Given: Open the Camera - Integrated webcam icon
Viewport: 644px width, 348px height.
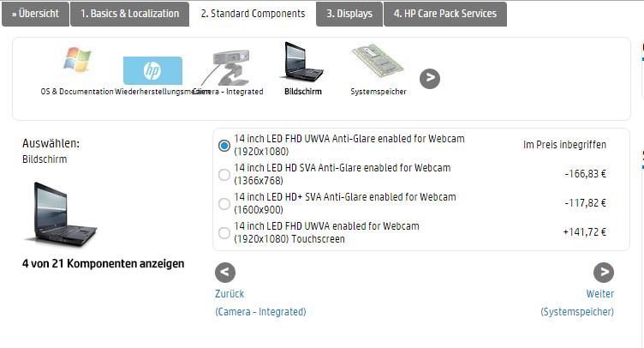Looking at the screenshot, I should pyautogui.click(x=228, y=68).
